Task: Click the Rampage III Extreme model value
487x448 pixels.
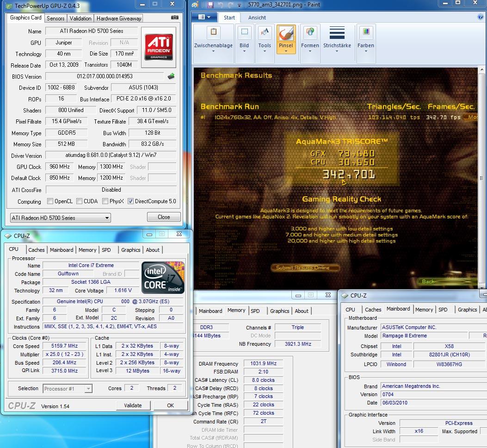Action: click(x=424, y=336)
